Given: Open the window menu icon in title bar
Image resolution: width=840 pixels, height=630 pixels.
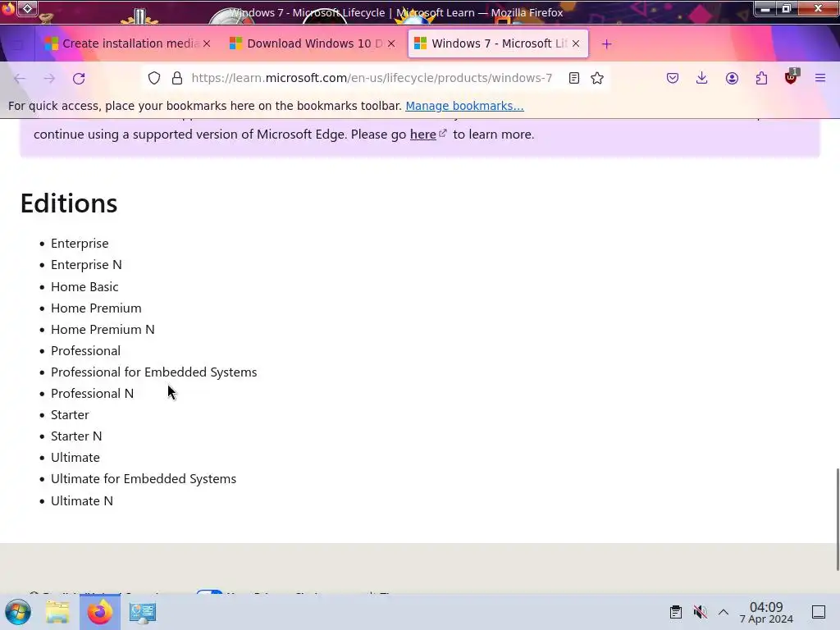Looking at the screenshot, I should coord(8,8).
